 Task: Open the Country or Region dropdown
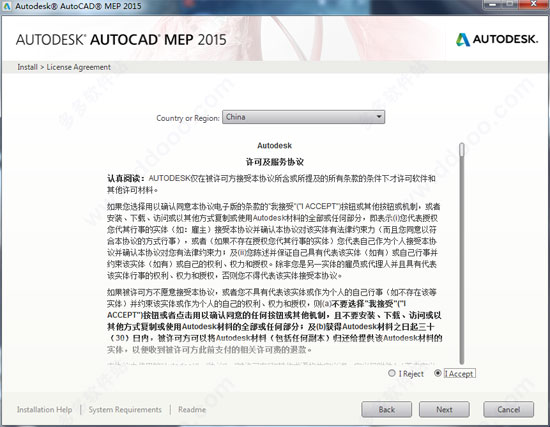(x=303, y=117)
